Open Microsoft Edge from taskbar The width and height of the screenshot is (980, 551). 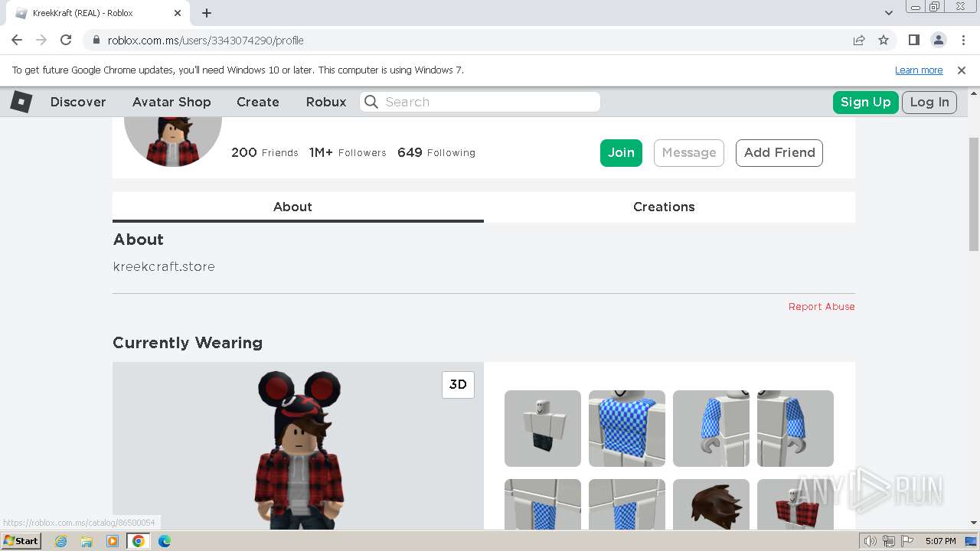[165, 541]
